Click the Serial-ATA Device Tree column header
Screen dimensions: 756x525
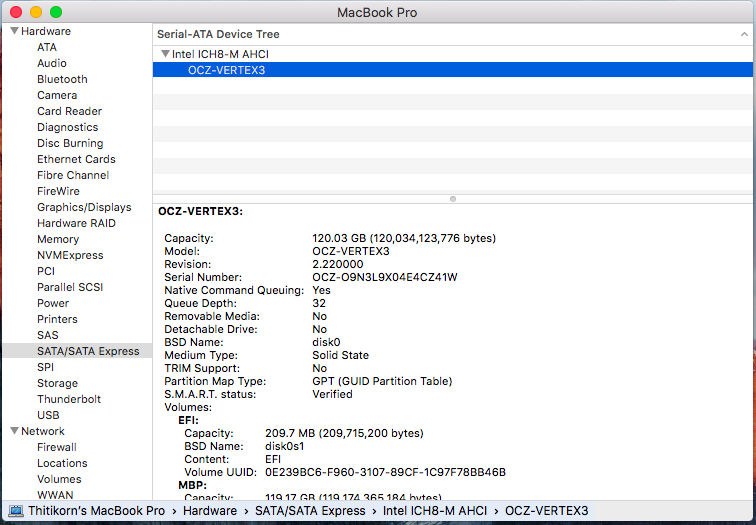pos(454,34)
